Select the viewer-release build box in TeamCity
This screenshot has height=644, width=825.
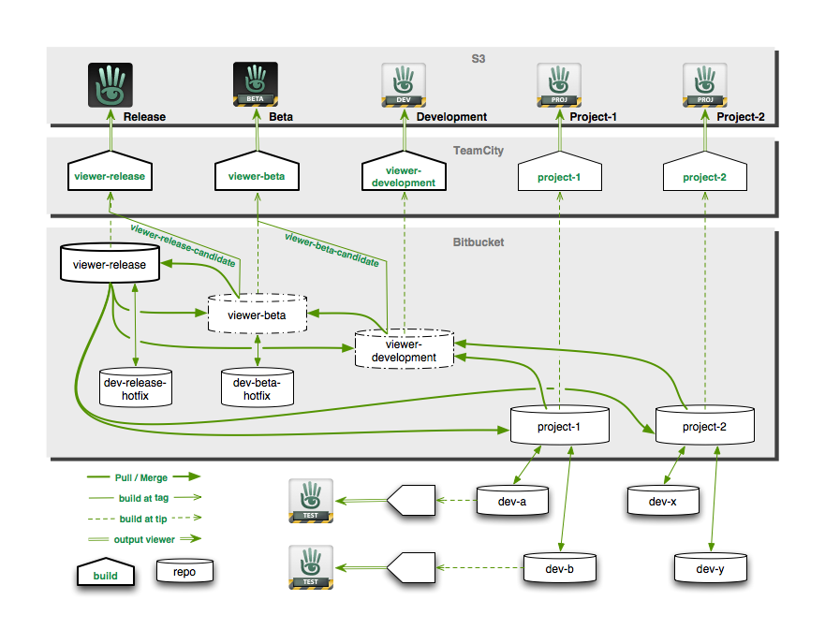tap(110, 171)
